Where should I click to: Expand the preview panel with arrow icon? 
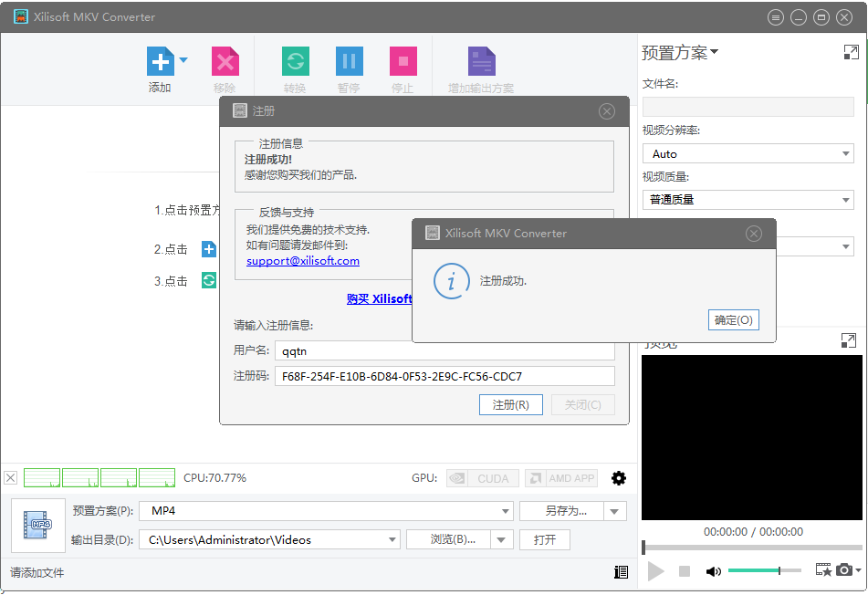click(848, 340)
